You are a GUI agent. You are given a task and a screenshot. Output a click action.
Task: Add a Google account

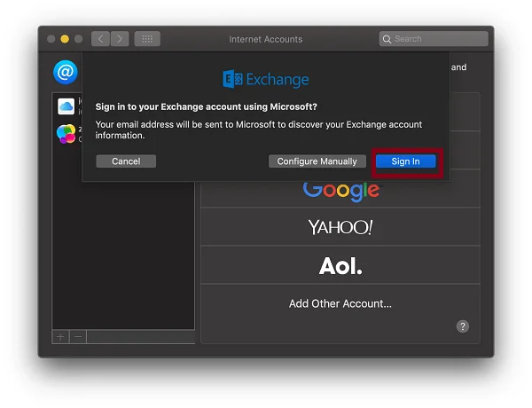[x=340, y=191]
